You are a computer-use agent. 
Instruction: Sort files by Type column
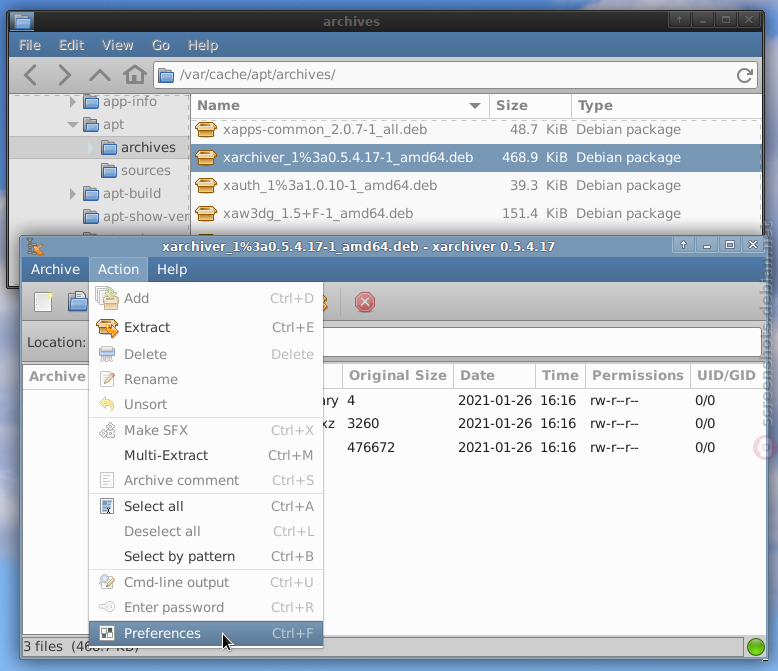pyautogui.click(x=666, y=106)
